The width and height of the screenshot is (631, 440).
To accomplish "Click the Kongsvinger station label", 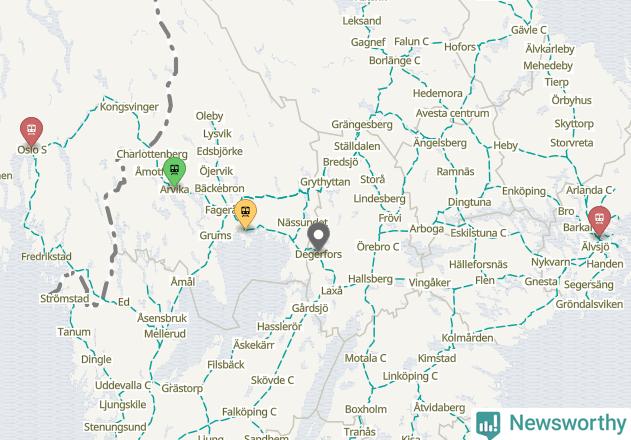I will click(129, 107).
